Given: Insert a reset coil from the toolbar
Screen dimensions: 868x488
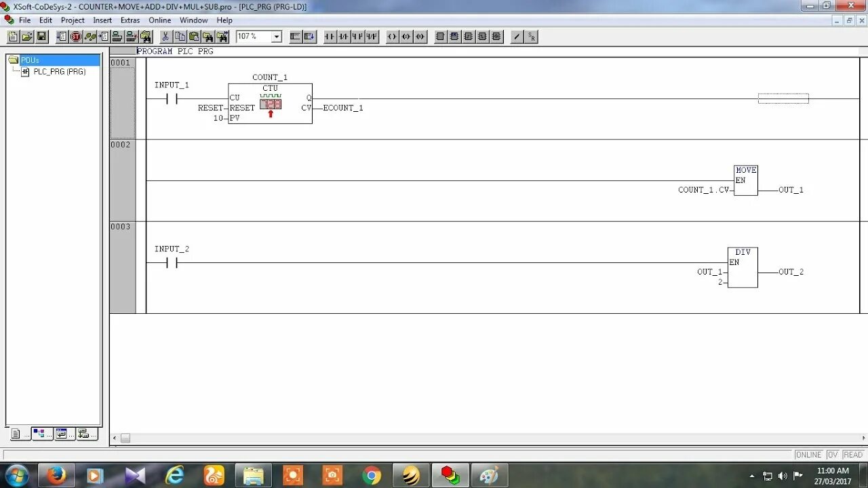Looking at the screenshot, I should 420,37.
